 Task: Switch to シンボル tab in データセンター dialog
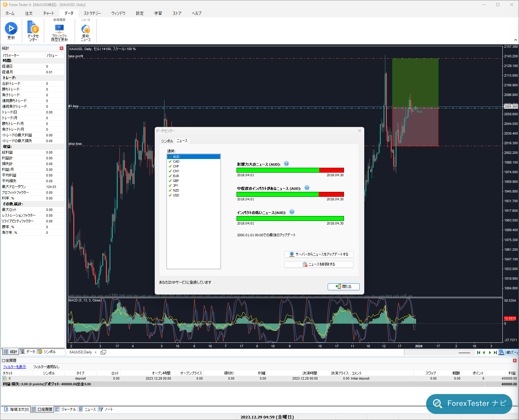[167, 141]
